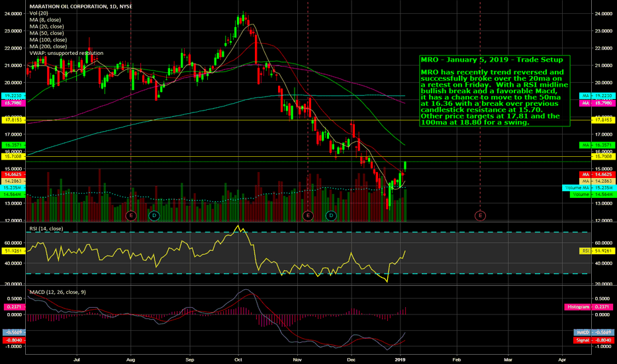Click the 'MA 19.2230' price tag
This screenshot has height=364, width=617.
pyautogui.click(x=596, y=95)
